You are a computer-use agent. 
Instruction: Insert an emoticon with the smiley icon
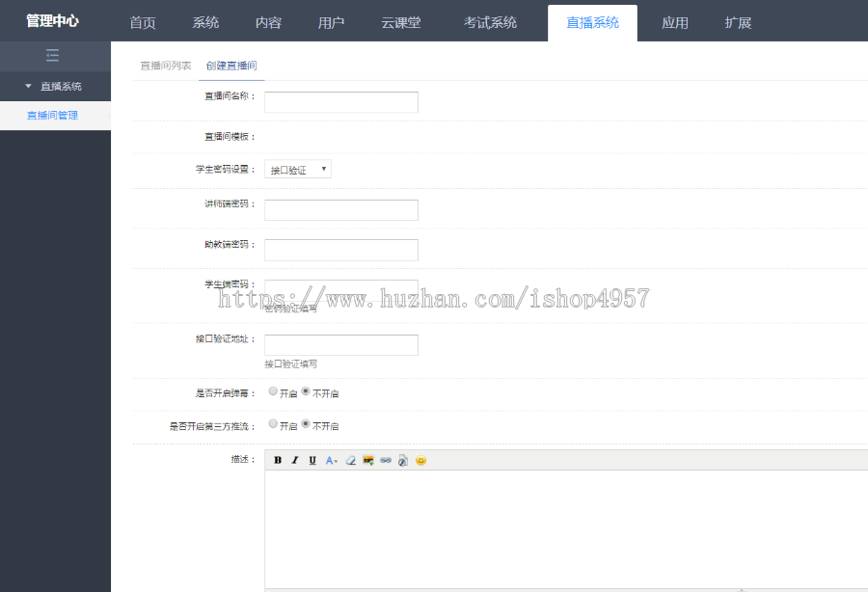click(x=420, y=460)
